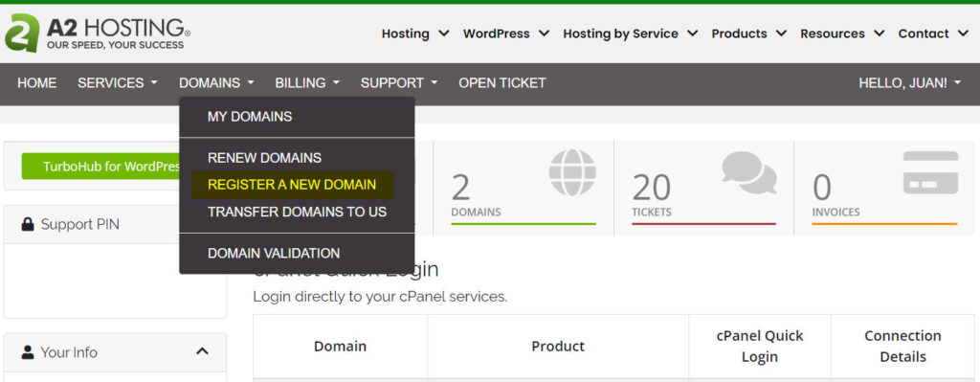Go to Home in navigation bar
This screenshot has width=980, height=382.
[x=37, y=83]
